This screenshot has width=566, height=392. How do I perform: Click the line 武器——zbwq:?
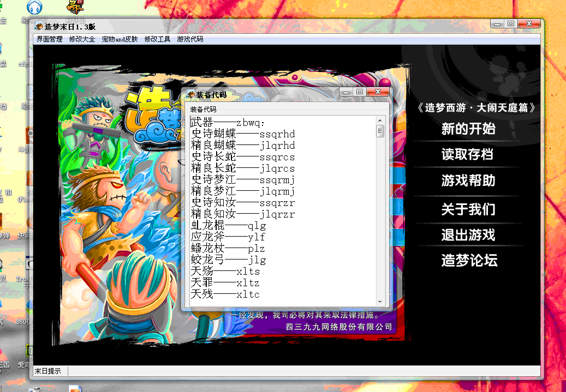(x=228, y=123)
